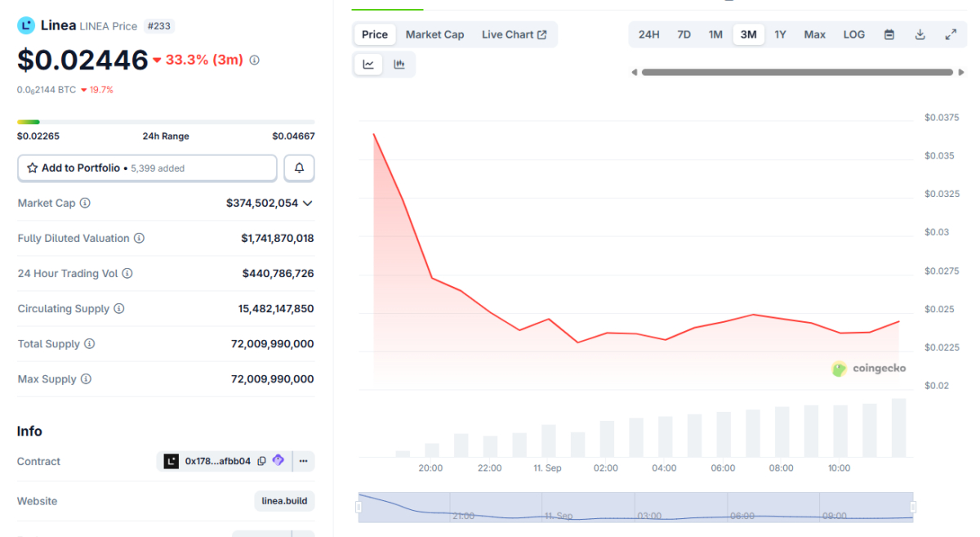This screenshot has height=537, width=980.
Task: Expand chart to fullscreen
Action: click(951, 34)
